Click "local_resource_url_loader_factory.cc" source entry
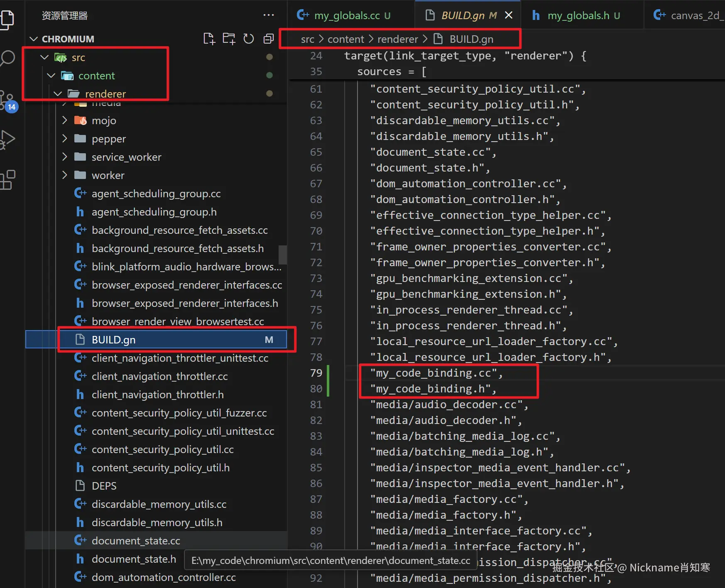The height and width of the screenshot is (588, 725). (x=494, y=341)
